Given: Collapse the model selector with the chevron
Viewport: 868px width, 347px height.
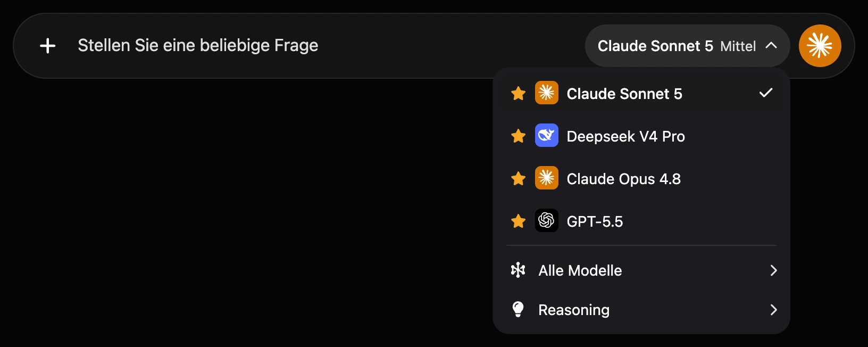Looking at the screenshot, I should pos(771,46).
